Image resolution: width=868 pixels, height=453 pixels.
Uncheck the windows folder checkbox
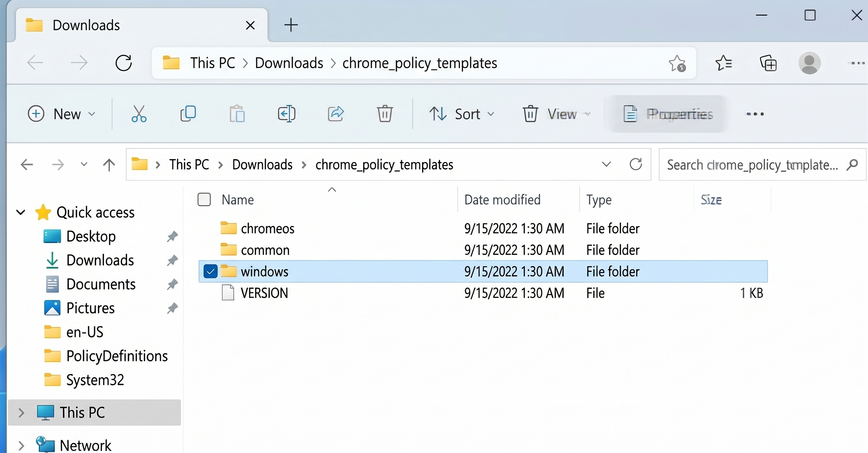pyautogui.click(x=210, y=271)
